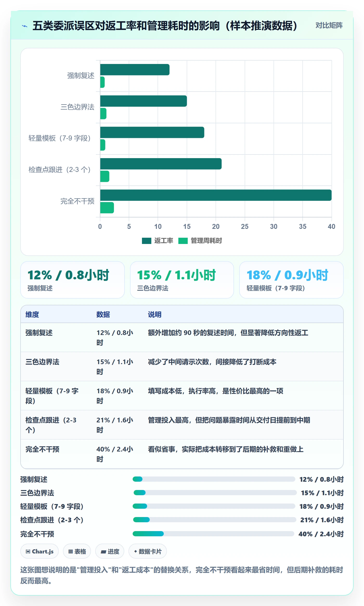Toggle 返工率 legend color swatch
This screenshot has height=606, width=364.
[x=146, y=241]
